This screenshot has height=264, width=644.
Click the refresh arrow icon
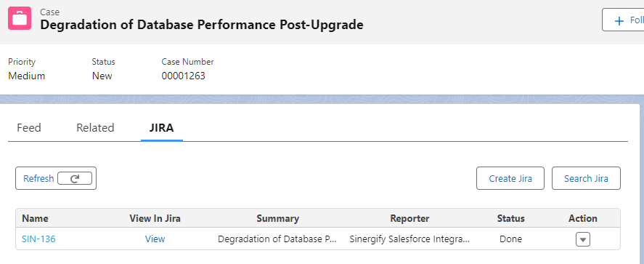click(x=75, y=178)
